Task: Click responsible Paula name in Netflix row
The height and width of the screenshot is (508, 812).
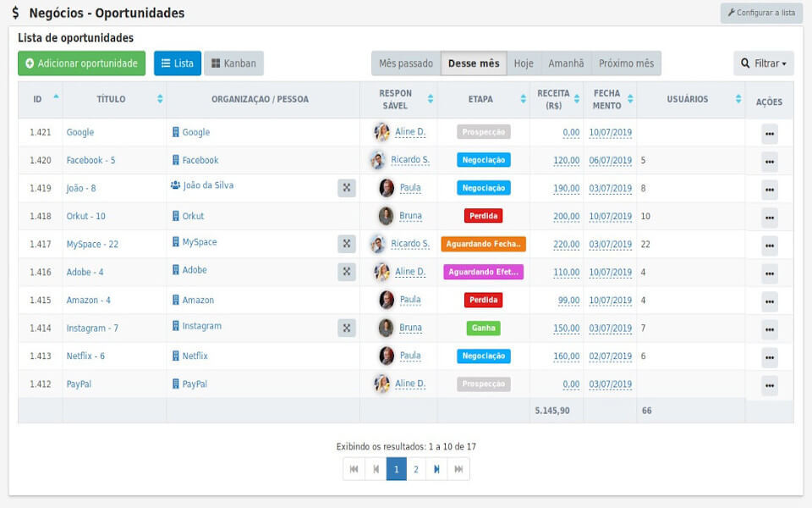Action: tap(410, 356)
